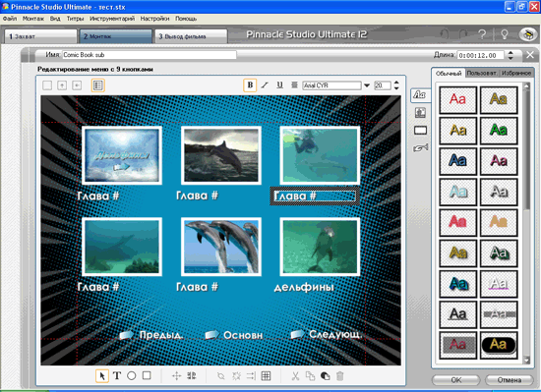Image resolution: width=541 pixels, height=392 pixels.
Task: Click the trash delete icon
Action: coord(340,376)
